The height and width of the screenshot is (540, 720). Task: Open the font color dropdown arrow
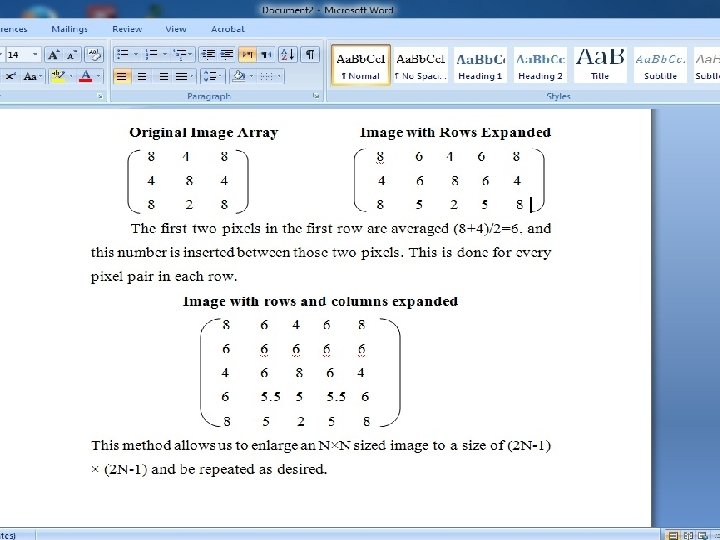(98, 76)
